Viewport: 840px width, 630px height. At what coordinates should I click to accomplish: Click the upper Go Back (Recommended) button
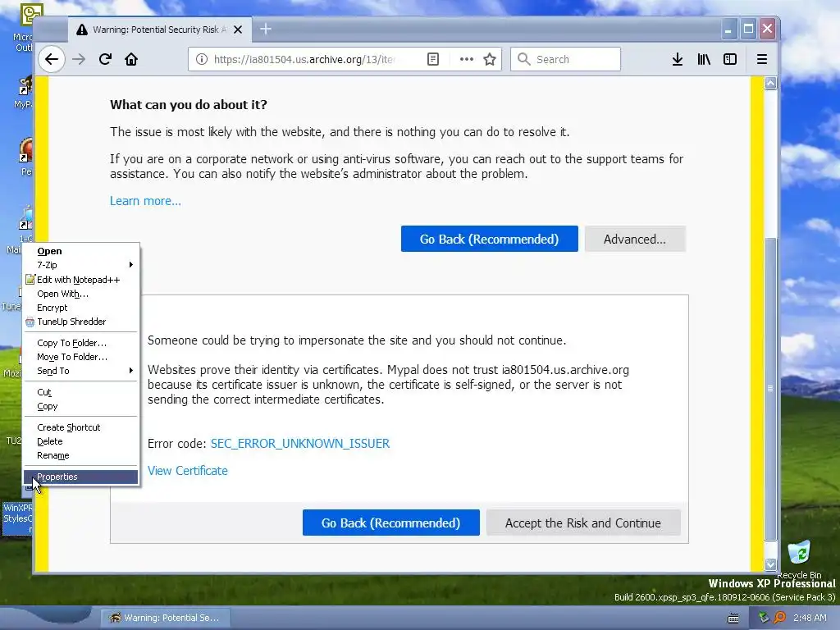point(489,239)
